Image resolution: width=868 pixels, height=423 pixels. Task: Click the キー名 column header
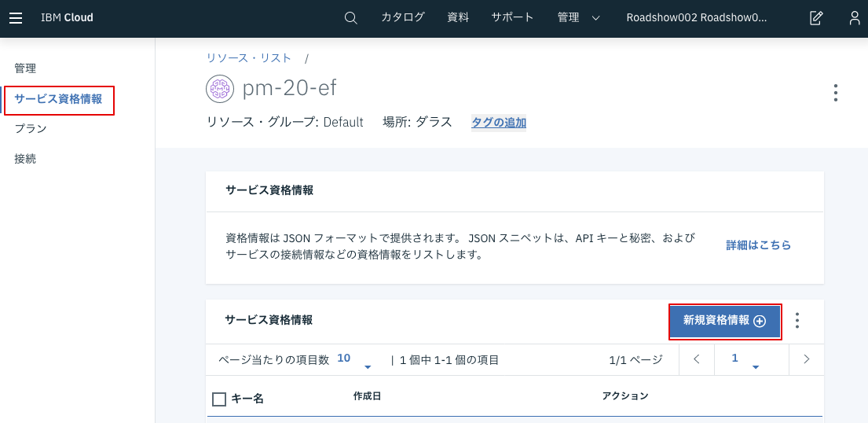(x=247, y=399)
